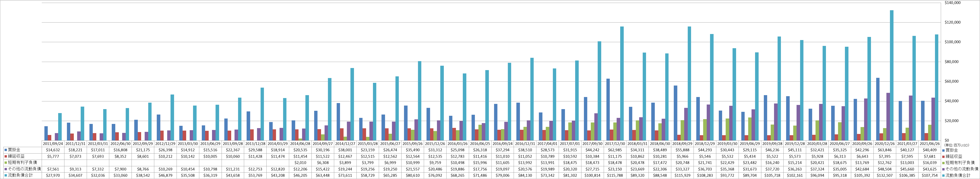Click the $62,985 cell

click(614, 150)
